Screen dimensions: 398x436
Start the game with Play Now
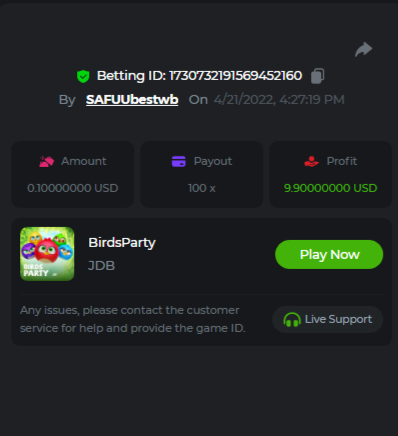click(329, 254)
